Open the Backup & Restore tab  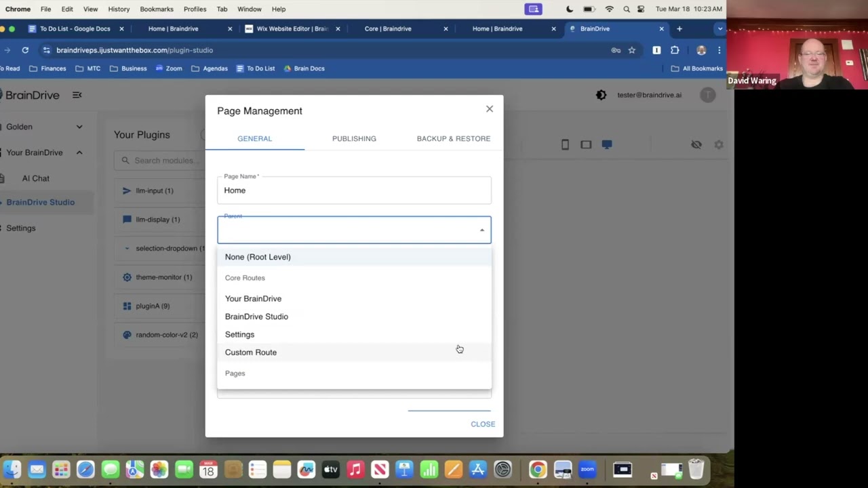point(453,138)
